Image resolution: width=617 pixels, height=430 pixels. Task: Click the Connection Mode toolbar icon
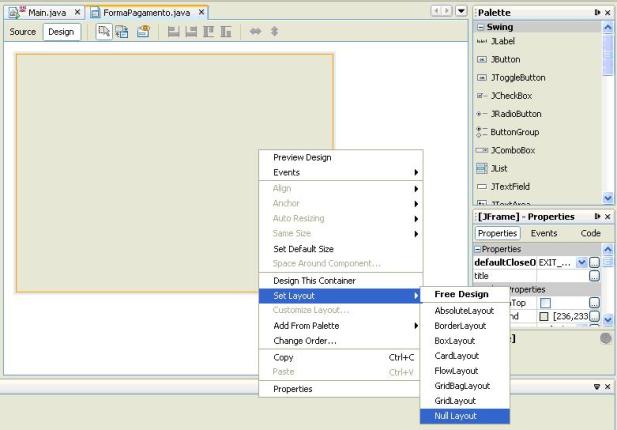(x=124, y=32)
